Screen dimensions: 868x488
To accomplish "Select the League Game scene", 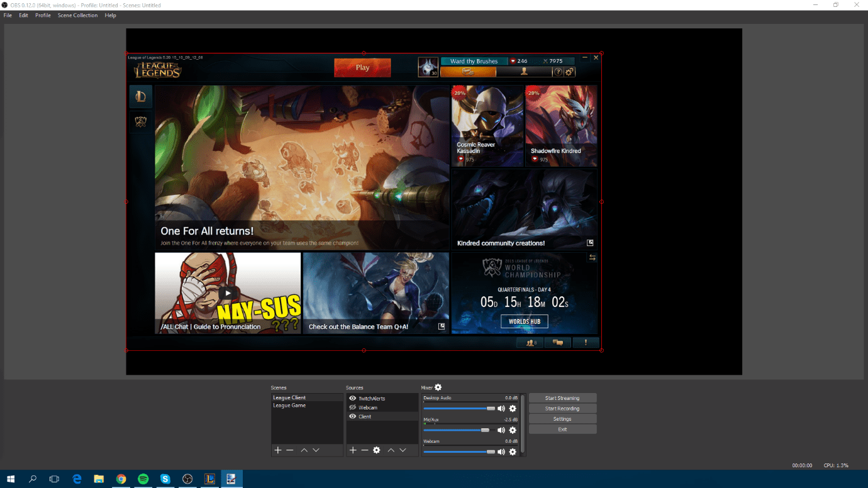I will click(x=307, y=406).
